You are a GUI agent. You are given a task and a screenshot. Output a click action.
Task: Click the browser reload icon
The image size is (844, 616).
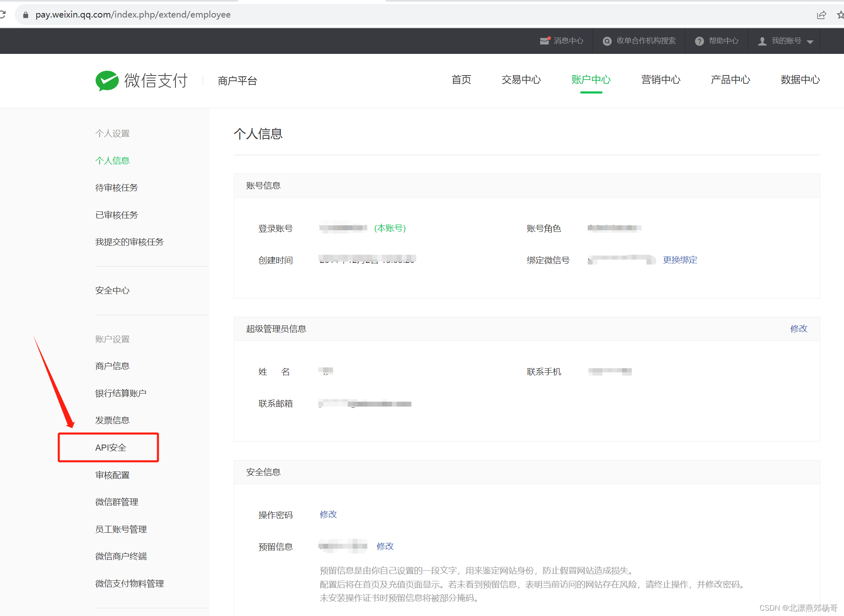tap(2, 15)
